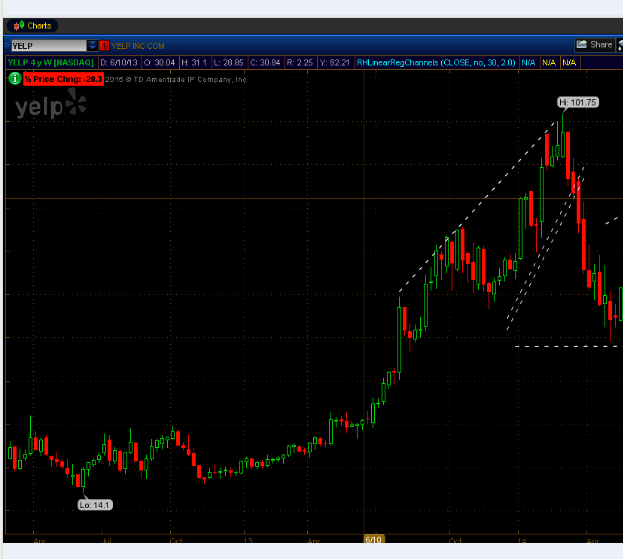
Task: Click the Lo: 14.1 low price bubble
Action: (95, 505)
